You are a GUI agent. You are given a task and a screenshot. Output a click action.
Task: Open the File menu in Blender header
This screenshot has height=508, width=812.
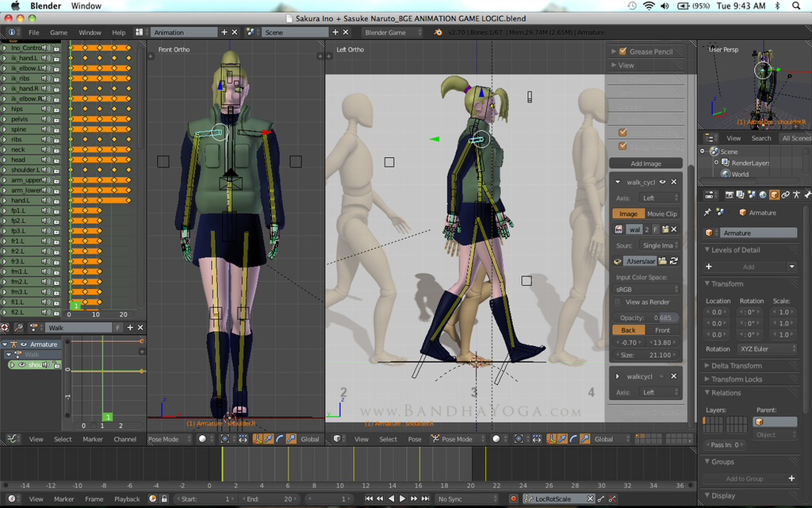click(33, 32)
